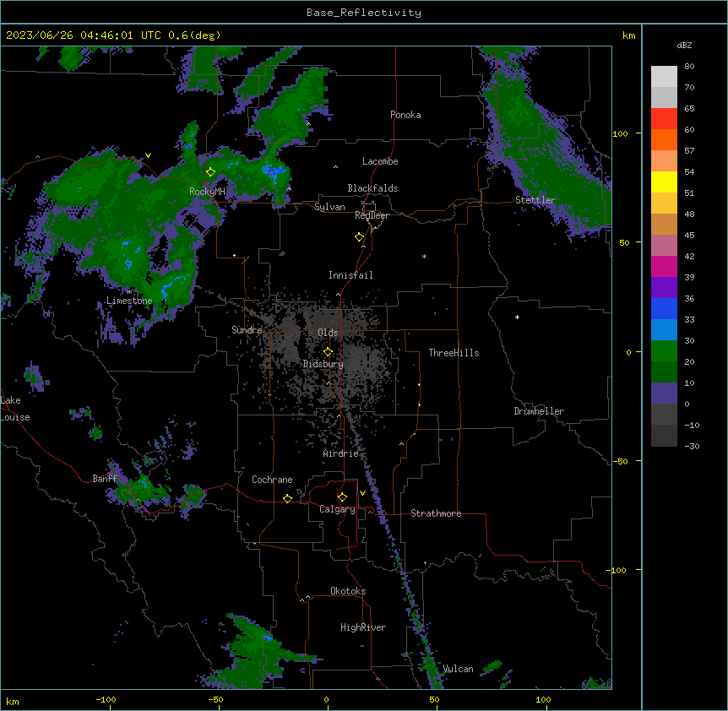728x711 pixels.
Task: Click the Base_Reflectivity title text
Action: pyautogui.click(x=364, y=13)
